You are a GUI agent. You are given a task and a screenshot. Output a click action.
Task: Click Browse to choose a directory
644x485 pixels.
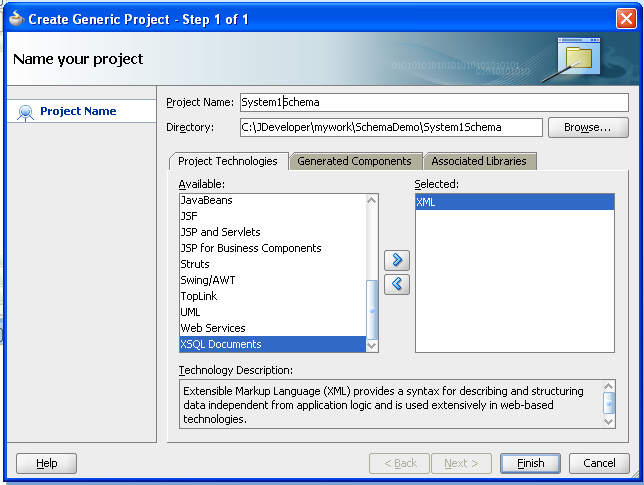[587, 127]
